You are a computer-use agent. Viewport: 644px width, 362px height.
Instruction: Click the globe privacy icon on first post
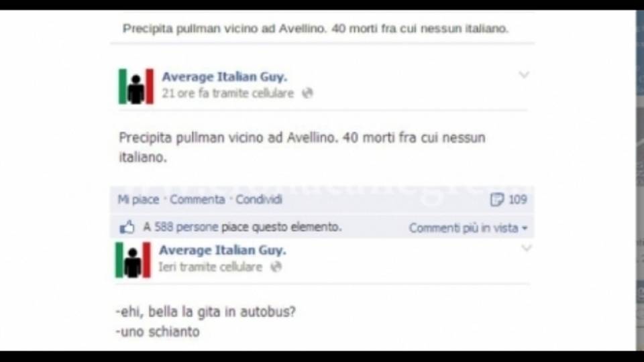308,93
